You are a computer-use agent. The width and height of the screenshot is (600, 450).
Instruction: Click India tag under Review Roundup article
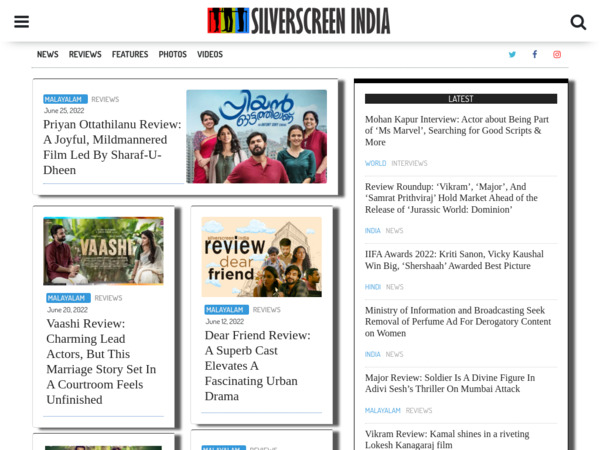[x=372, y=230]
